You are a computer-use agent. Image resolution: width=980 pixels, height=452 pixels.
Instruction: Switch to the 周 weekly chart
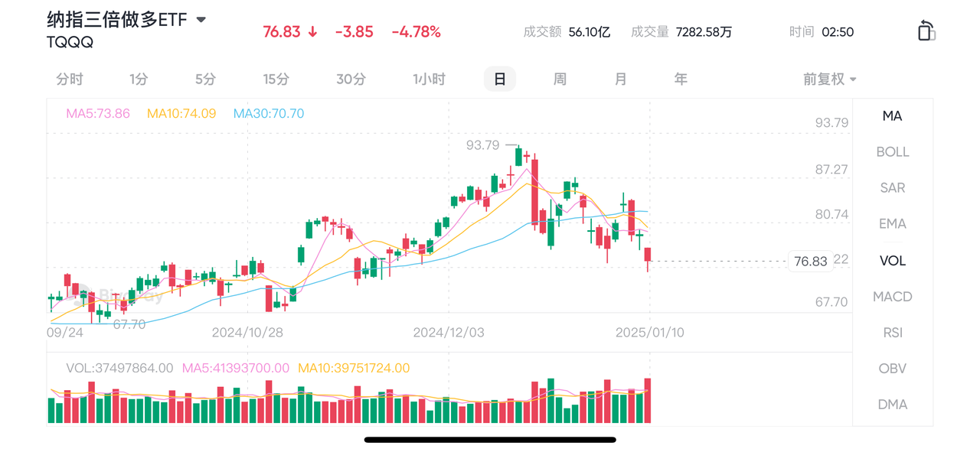(560, 80)
